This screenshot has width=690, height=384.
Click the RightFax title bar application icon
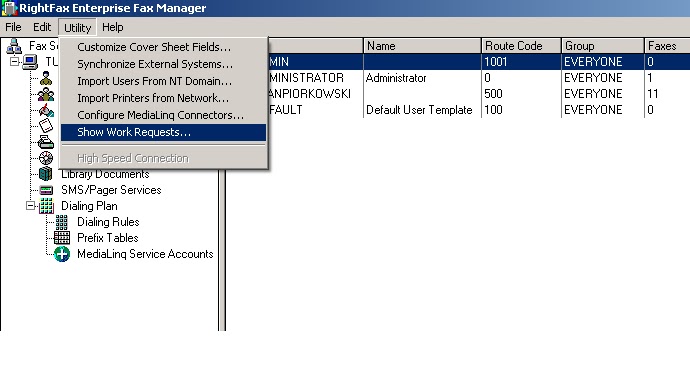pyautogui.click(x=9, y=8)
